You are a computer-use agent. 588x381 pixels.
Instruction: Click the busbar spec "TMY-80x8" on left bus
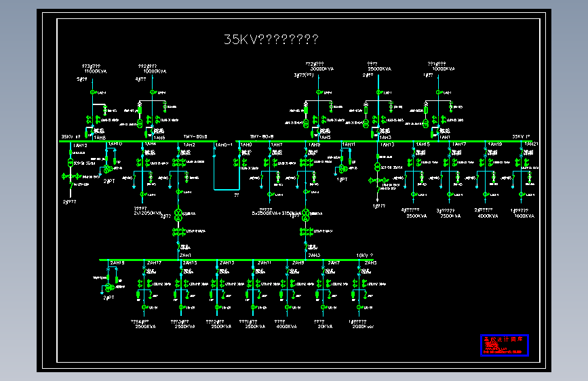(x=195, y=137)
